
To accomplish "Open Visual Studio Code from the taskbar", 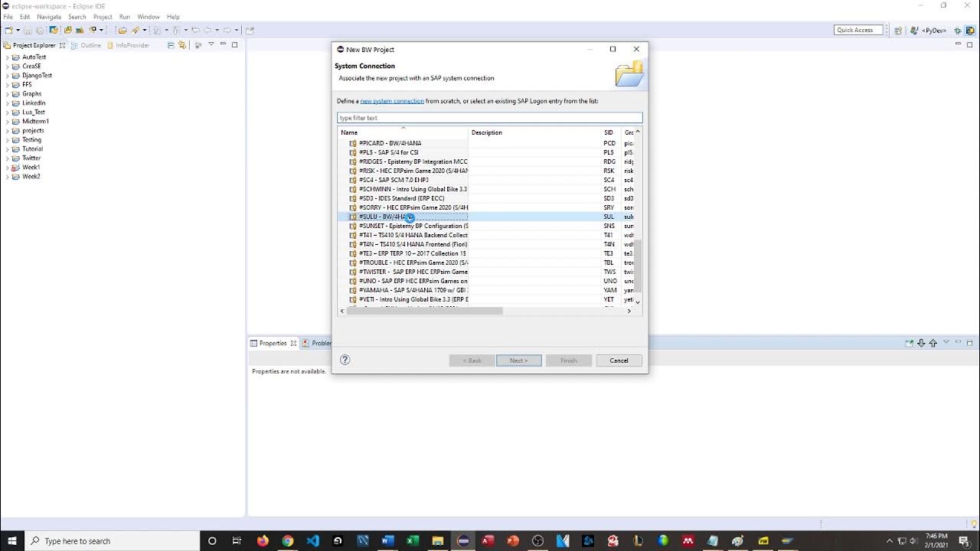I will pyautogui.click(x=312, y=540).
